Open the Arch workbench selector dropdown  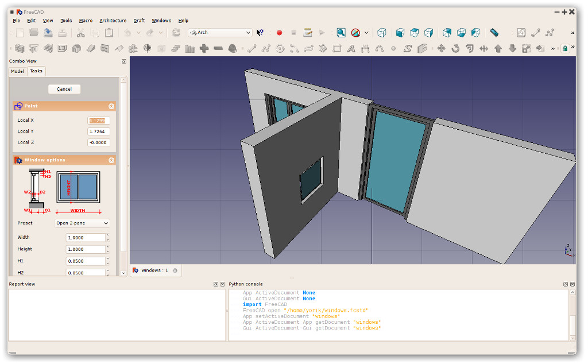[220, 33]
